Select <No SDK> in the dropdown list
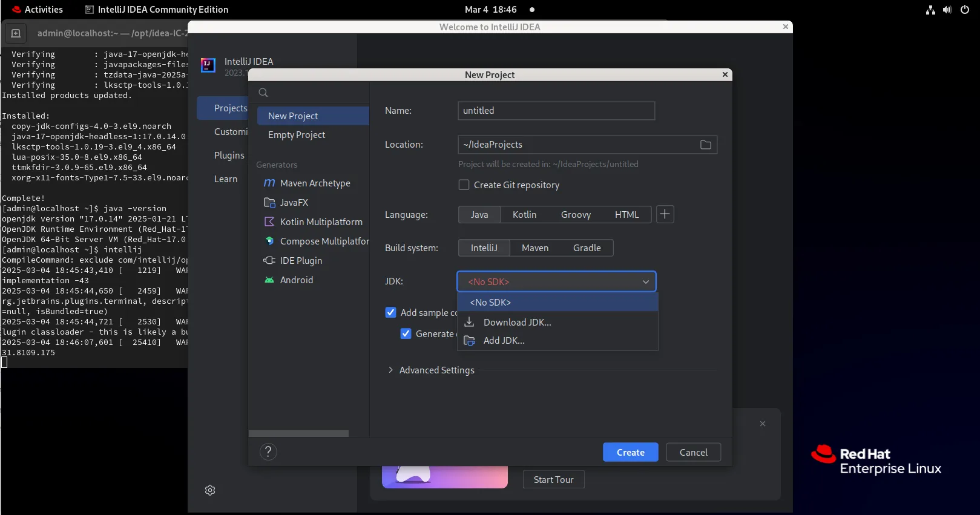This screenshot has width=980, height=515. pos(557,303)
